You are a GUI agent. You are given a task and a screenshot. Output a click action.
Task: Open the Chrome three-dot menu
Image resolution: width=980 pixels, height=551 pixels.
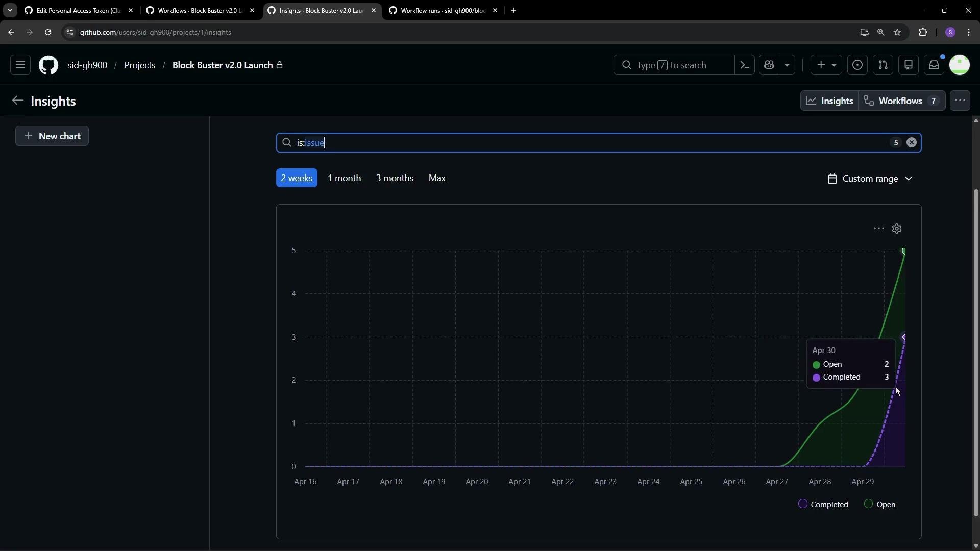pos(969,32)
